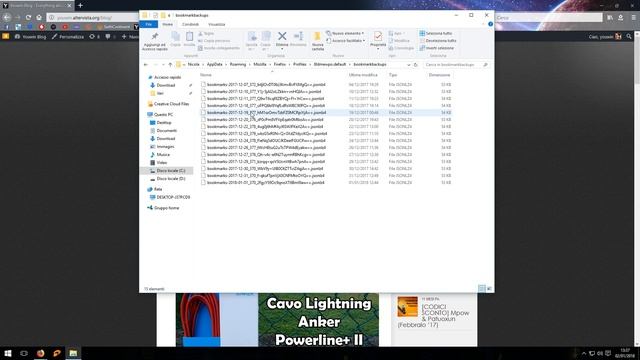640x360 pixels.
Task: Open Proprietà checkmark icon in ribbon
Action: (x=378, y=37)
